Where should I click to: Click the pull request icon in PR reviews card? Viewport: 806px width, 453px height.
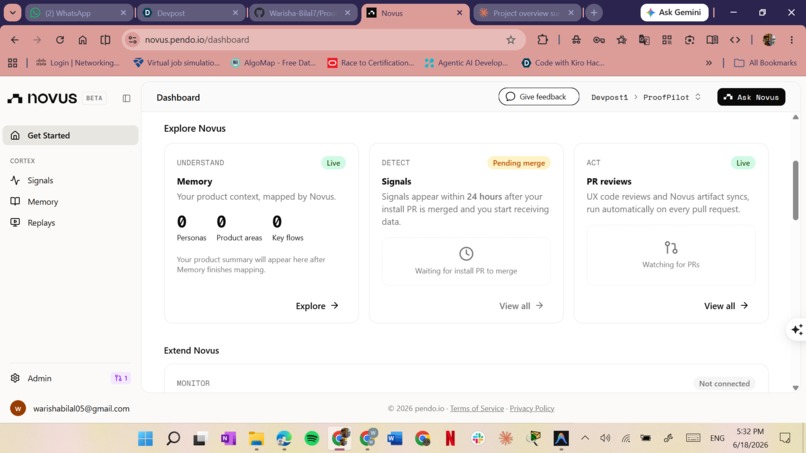(671, 247)
